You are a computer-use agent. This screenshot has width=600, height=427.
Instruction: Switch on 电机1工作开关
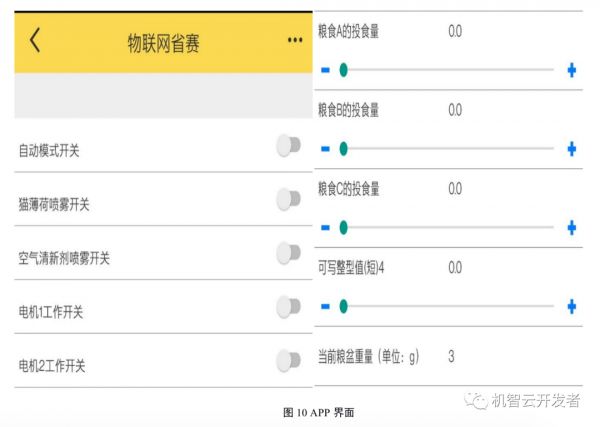288,307
